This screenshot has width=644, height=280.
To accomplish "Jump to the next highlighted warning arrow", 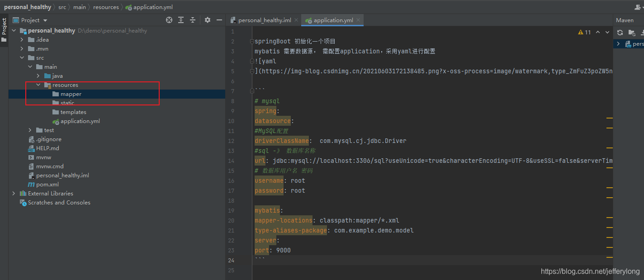I will point(607,32).
